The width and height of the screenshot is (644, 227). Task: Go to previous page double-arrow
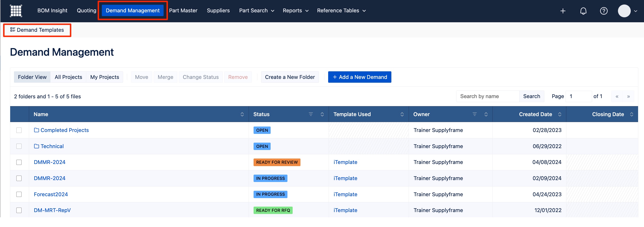tap(617, 96)
